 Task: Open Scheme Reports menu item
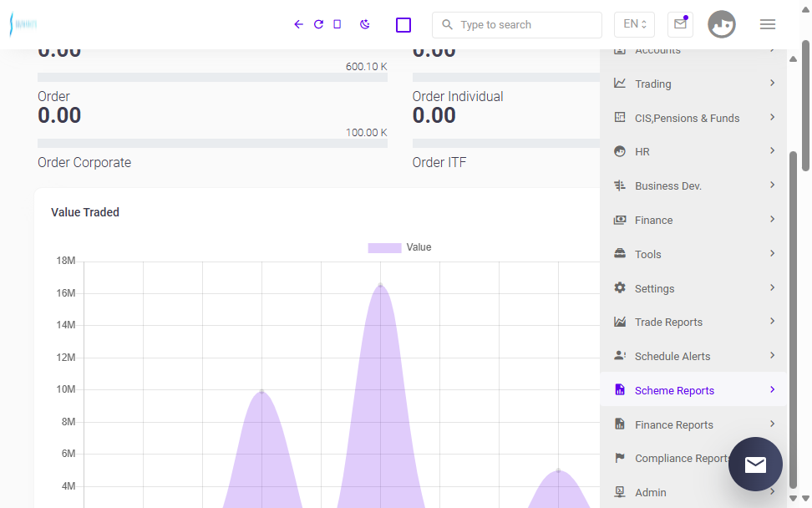tap(693, 389)
